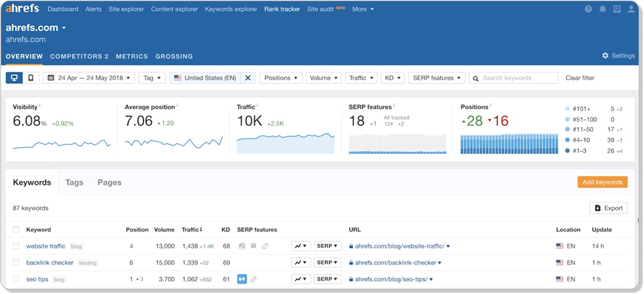Open the website traffic keyword link
The image size is (644, 294).
[46, 246]
